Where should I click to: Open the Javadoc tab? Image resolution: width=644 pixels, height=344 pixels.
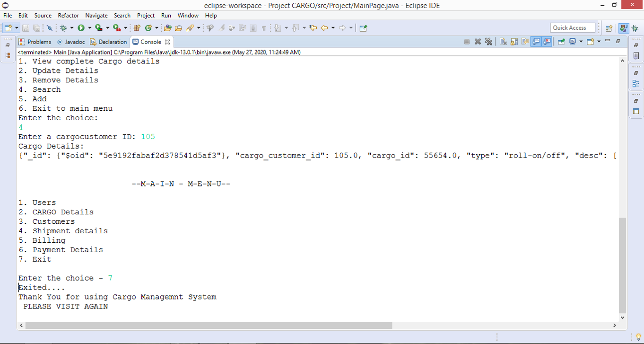point(71,42)
